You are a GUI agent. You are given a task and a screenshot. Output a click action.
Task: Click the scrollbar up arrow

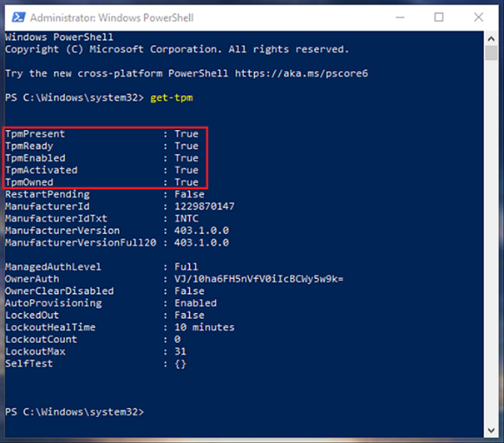[x=492, y=39]
